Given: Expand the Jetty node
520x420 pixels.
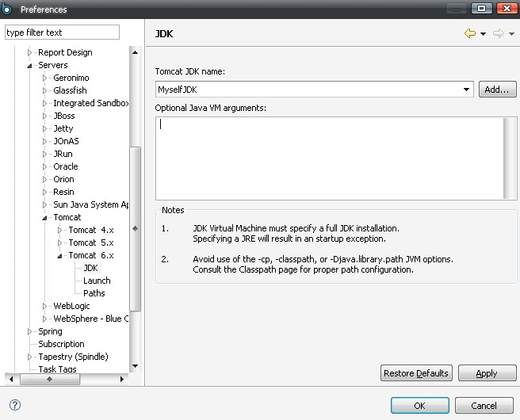Looking at the screenshot, I should pos(44,128).
